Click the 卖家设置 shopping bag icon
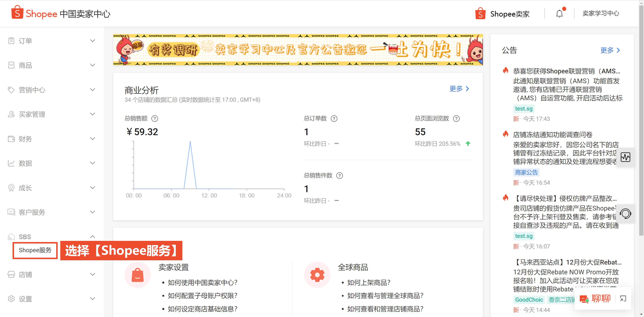The width and height of the screenshot is (644, 317). (137, 275)
